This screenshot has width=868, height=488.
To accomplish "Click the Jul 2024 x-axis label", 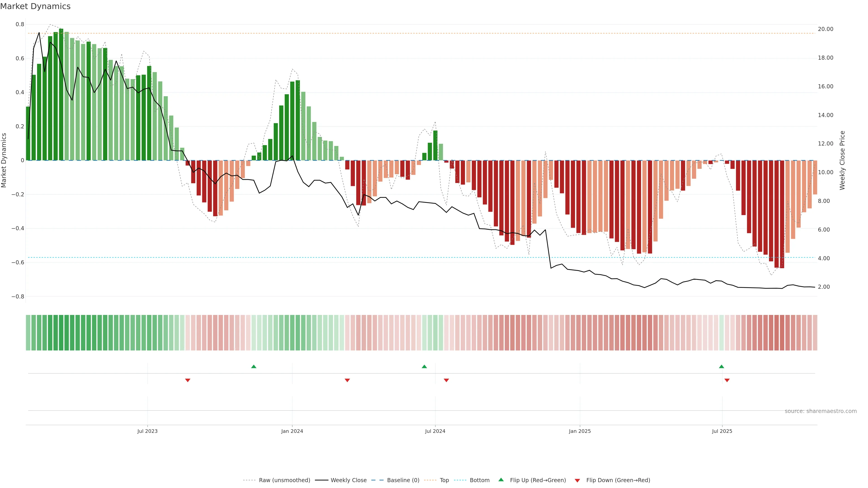I will (435, 431).
